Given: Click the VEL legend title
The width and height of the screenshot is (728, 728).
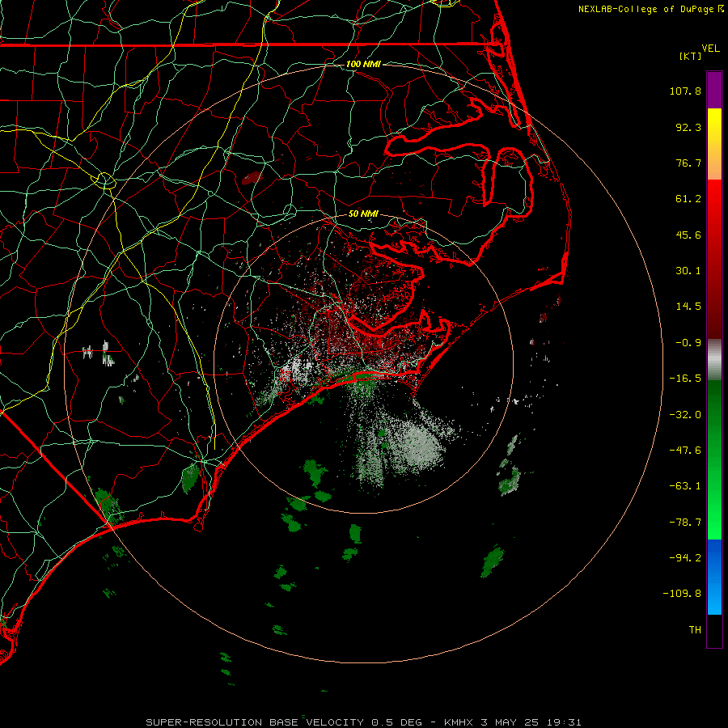Looking at the screenshot, I should (710, 49).
